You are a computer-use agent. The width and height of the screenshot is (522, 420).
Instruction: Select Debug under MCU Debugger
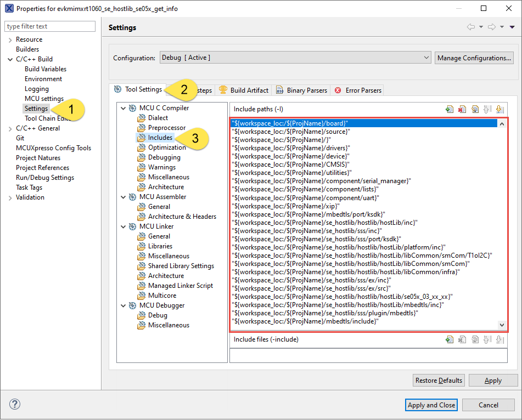(x=158, y=315)
